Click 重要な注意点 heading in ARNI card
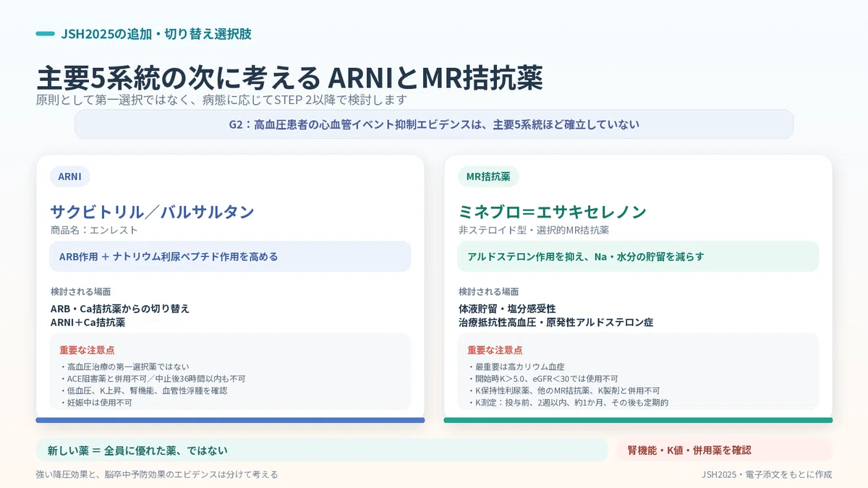Screen dimensions: 868x488 [x=88, y=350]
